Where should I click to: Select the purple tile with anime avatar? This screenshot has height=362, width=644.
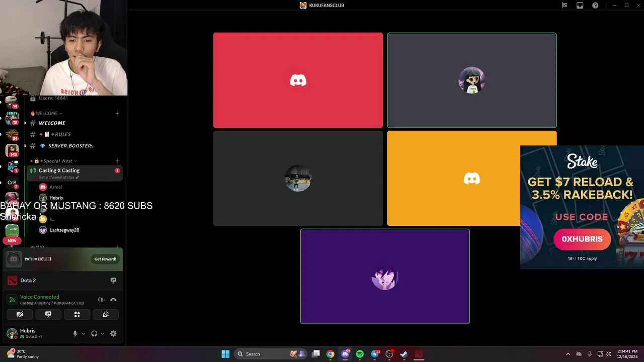click(385, 277)
